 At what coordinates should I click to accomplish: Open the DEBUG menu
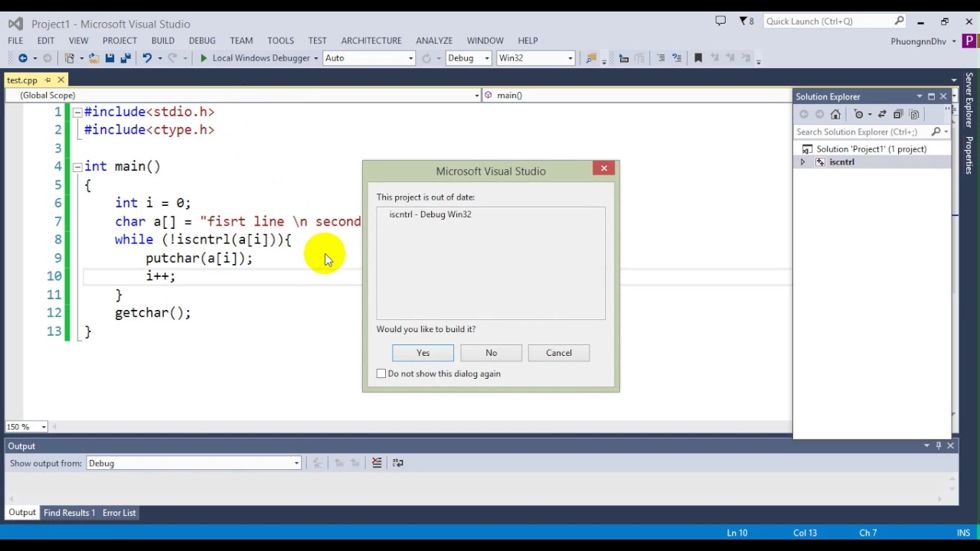[x=202, y=41]
